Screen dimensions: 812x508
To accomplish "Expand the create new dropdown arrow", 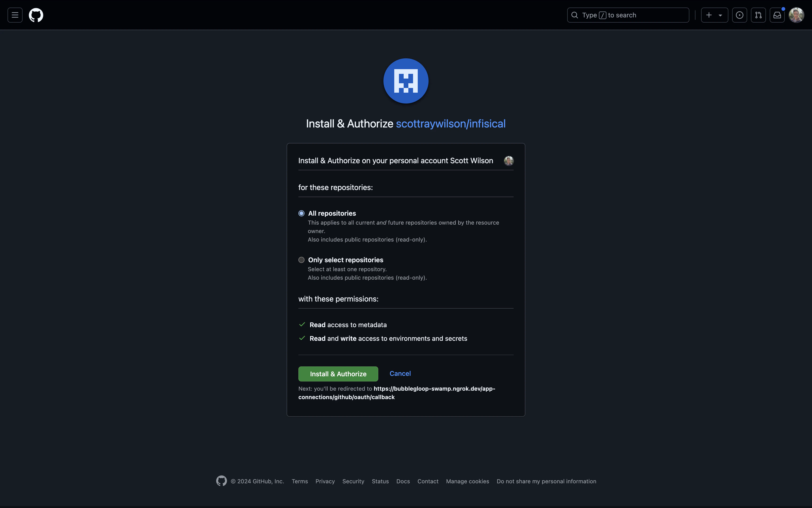I will 720,15.
